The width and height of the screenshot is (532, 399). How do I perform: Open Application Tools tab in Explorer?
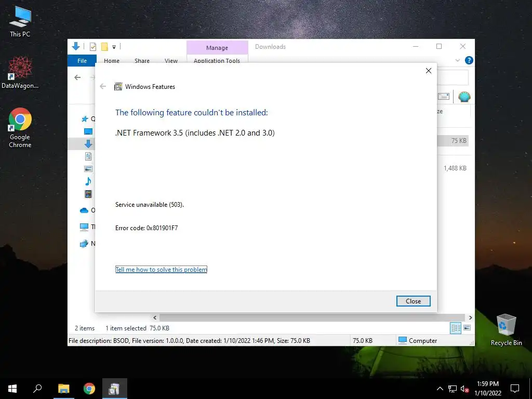click(217, 60)
